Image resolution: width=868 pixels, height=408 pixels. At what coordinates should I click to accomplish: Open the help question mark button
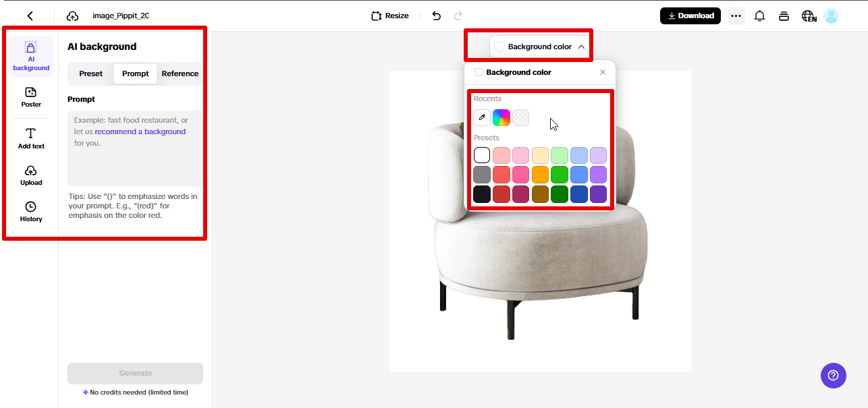834,376
